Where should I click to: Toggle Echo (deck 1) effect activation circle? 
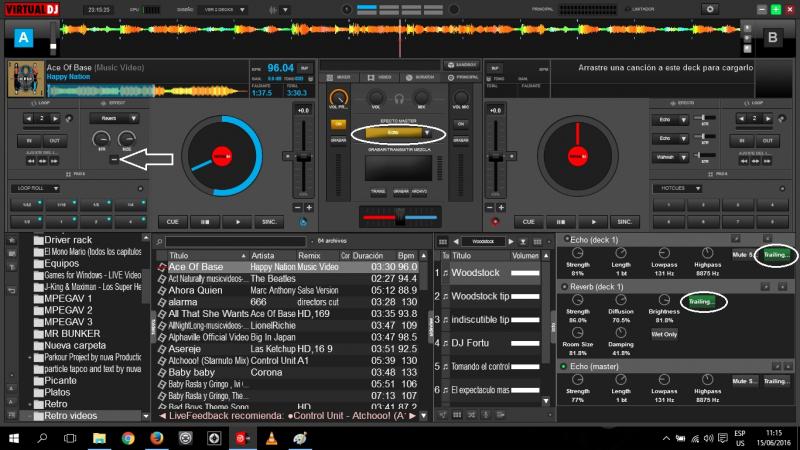566,239
